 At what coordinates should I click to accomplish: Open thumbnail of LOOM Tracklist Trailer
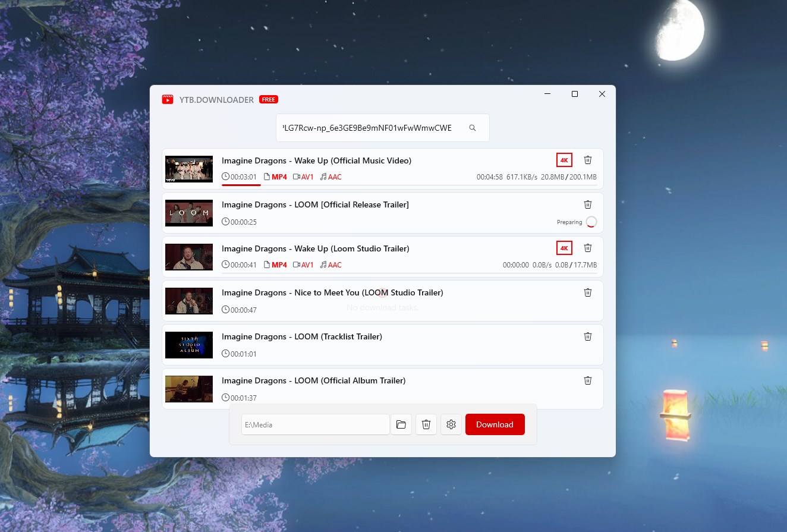click(x=189, y=345)
